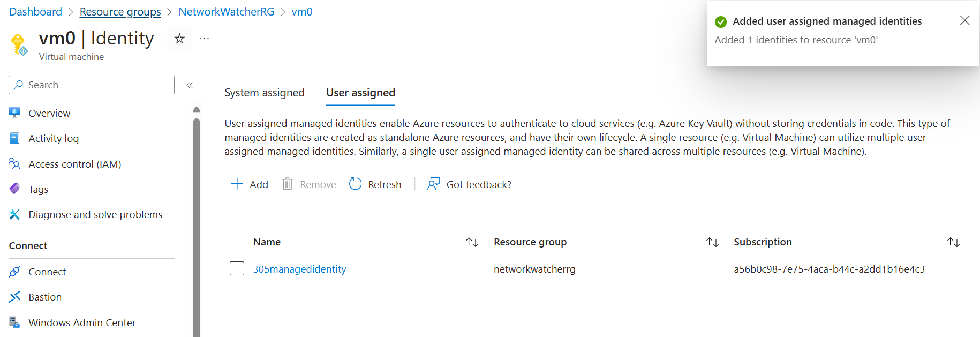Click the Connect plug icon
This screenshot has height=337, width=980.
15,272
